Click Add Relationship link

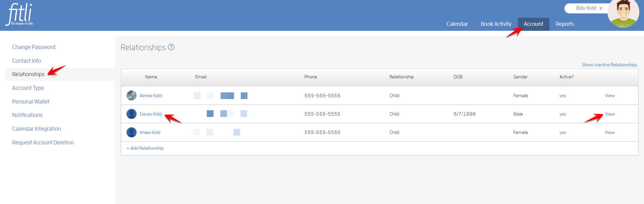coord(145,148)
